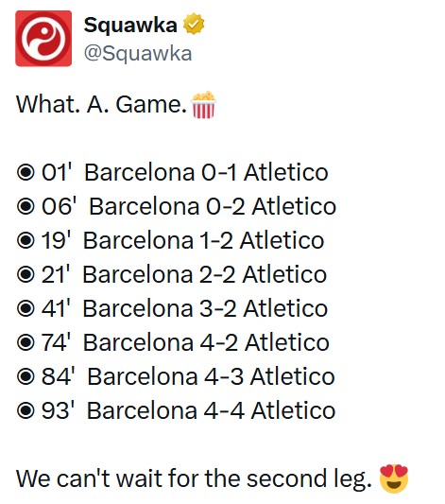Open the @Squawka handle link
This screenshot has width=445, height=504.
(x=138, y=54)
